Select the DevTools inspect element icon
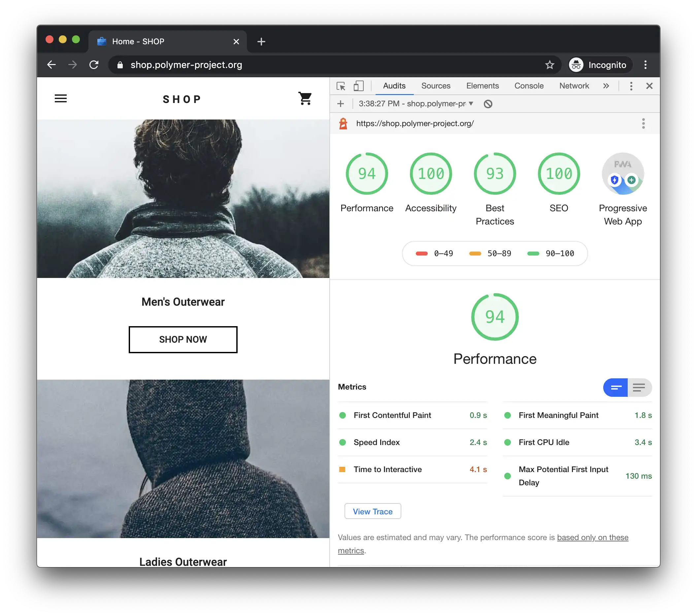Screen dimensions: 697x616 point(341,86)
